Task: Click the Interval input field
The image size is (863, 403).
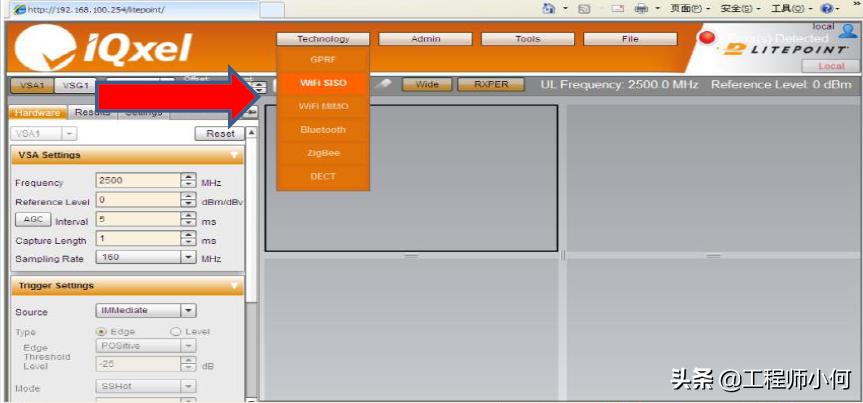Action: point(138,219)
